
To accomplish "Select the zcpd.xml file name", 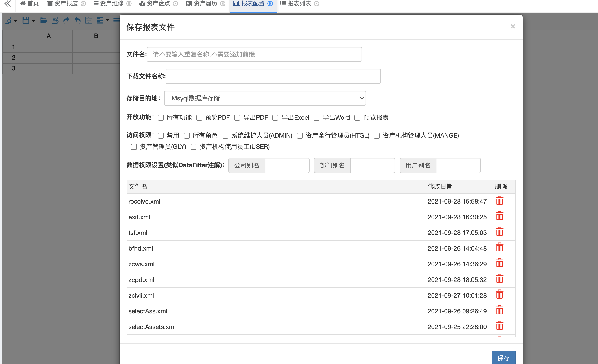I will pos(141,280).
